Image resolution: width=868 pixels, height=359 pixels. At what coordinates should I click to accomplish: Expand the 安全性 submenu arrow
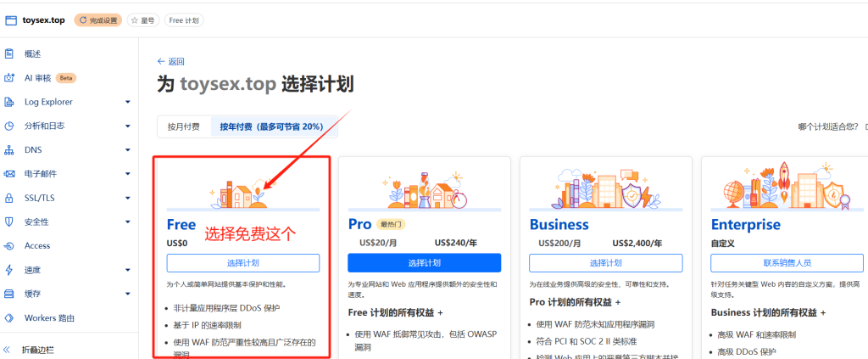[128, 222]
